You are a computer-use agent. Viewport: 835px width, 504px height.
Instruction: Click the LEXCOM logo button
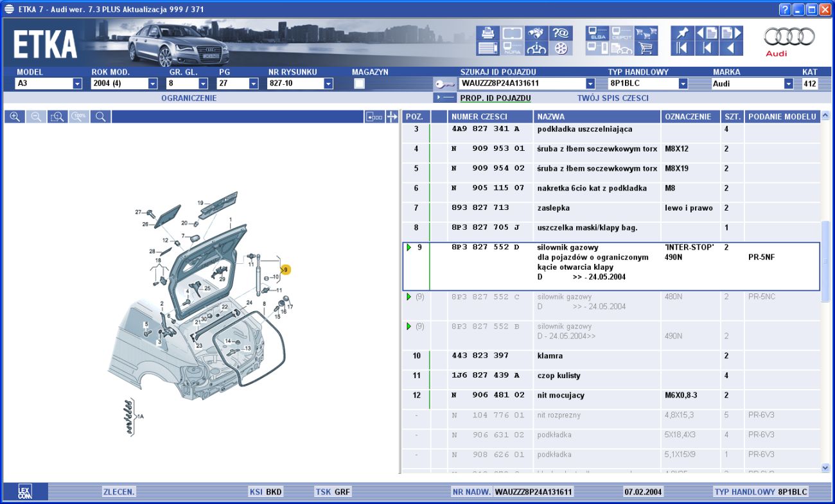click(26, 492)
